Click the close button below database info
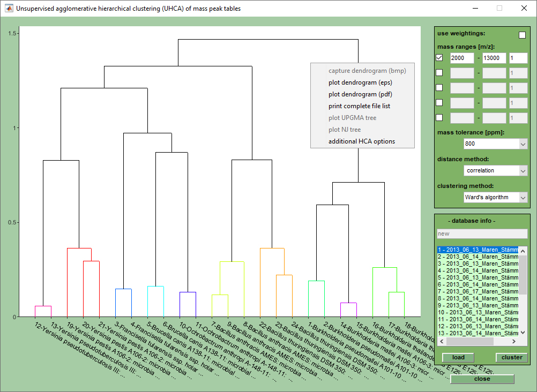Screen dimensions: 537x392 pos(482,379)
